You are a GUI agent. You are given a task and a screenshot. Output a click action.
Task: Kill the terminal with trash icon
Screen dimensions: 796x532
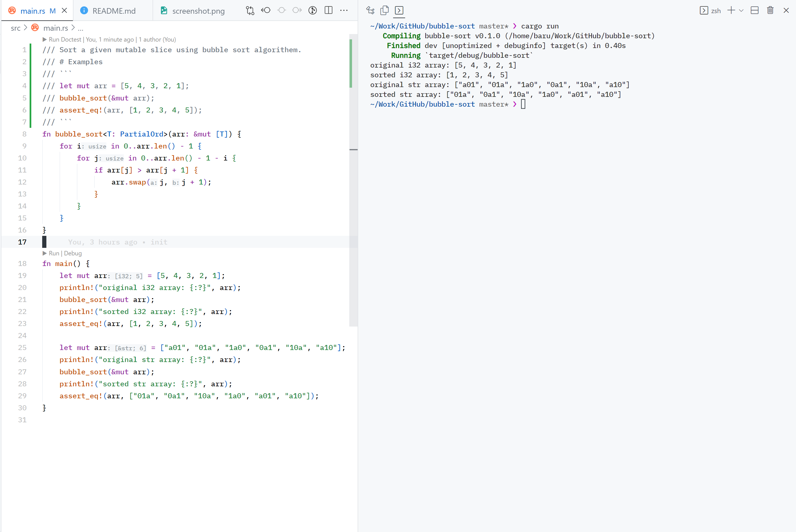point(770,11)
